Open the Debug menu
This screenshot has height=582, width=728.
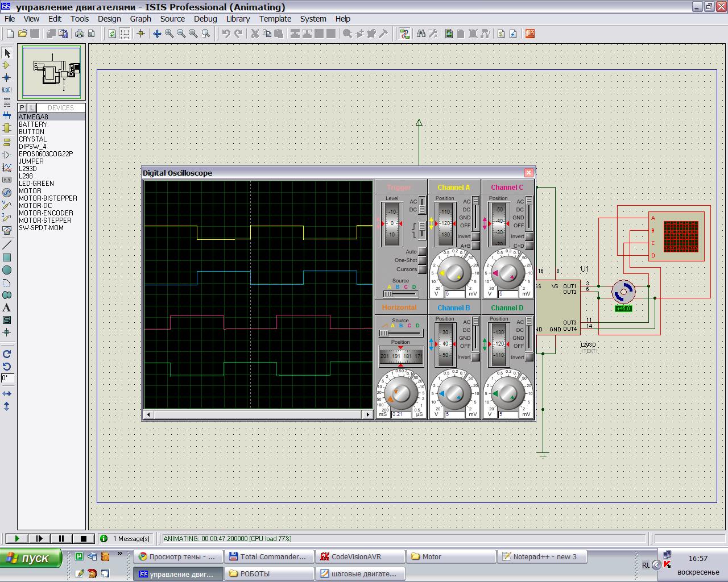tap(205, 19)
